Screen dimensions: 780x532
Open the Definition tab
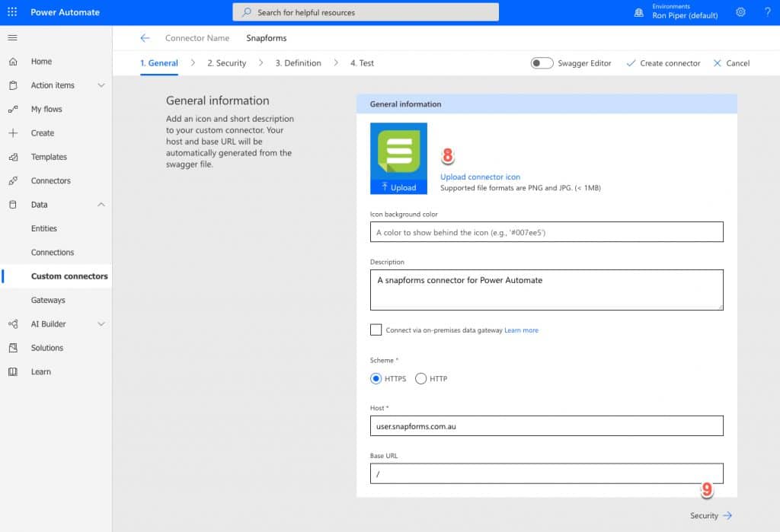298,63
